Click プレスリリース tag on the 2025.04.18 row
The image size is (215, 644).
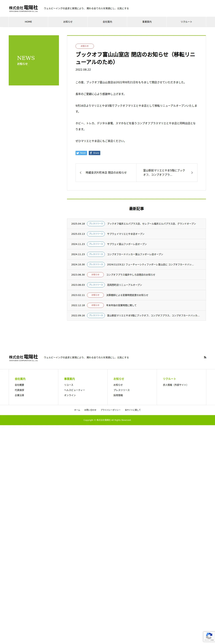96,224
